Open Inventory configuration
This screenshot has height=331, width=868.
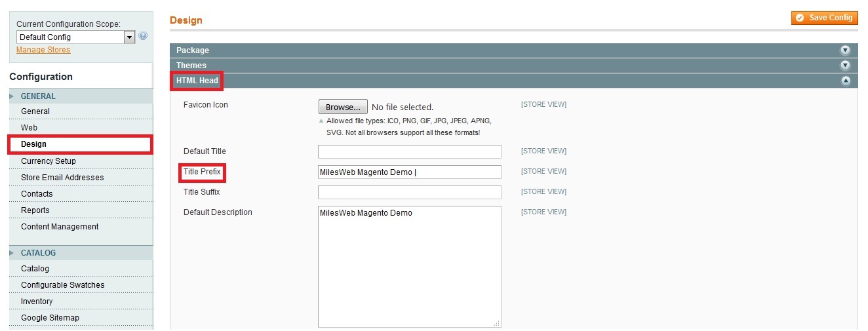coord(81,302)
